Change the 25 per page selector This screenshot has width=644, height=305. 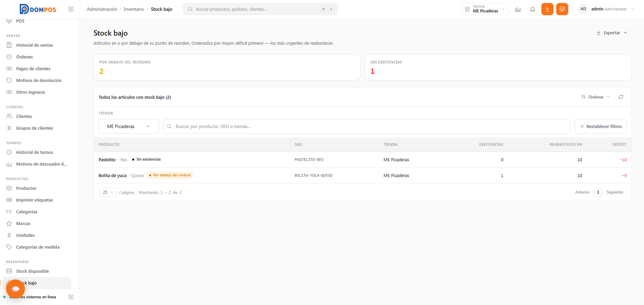pyautogui.click(x=108, y=192)
